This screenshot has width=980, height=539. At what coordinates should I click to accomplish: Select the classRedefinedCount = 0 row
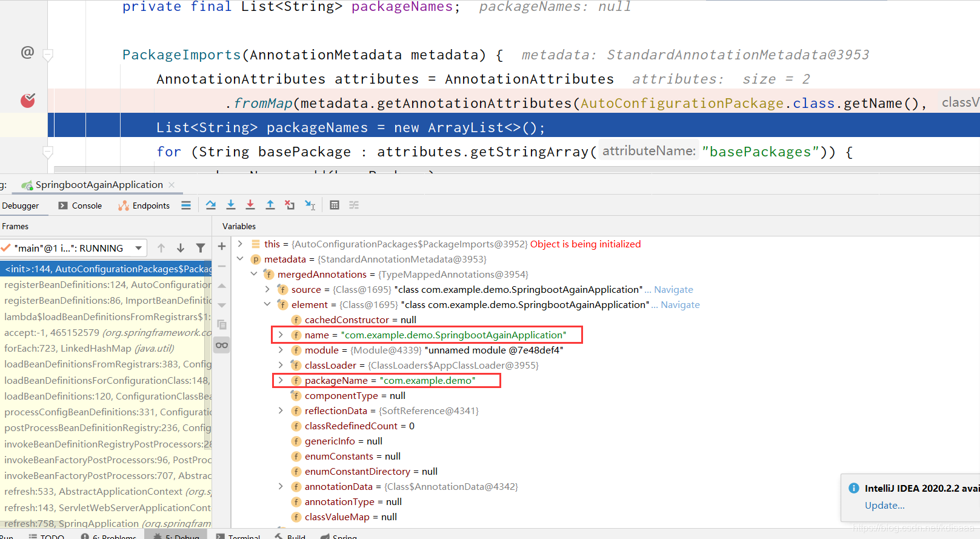click(x=359, y=426)
